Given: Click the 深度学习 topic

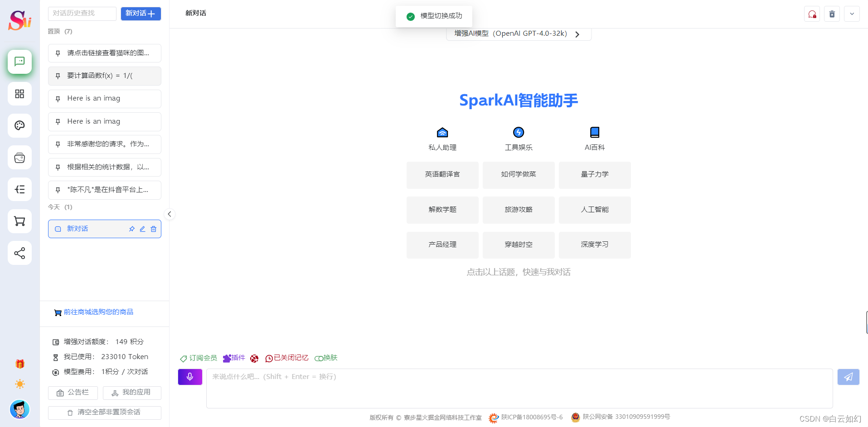Looking at the screenshot, I should pyautogui.click(x=595, y=245).
